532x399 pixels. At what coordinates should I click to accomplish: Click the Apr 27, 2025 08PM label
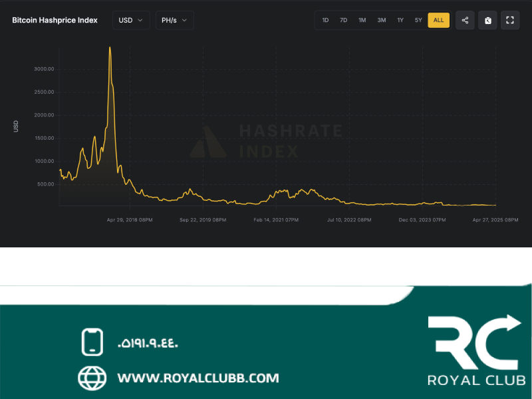coord(495,220)
